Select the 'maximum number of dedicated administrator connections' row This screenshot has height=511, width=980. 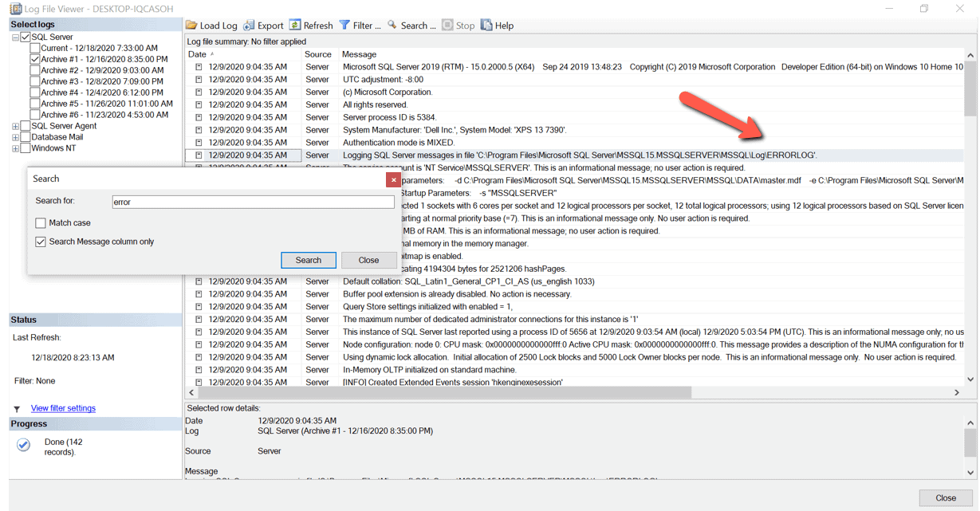pos(574,320)
